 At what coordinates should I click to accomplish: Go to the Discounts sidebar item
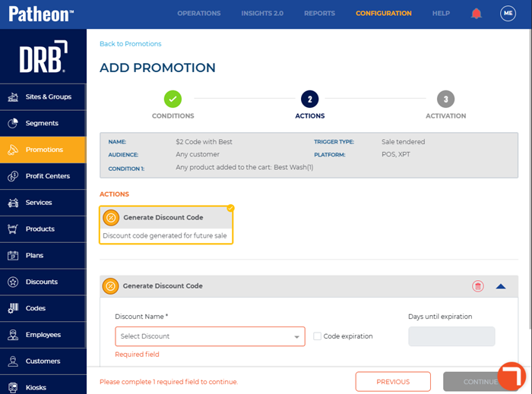(43, 282)
